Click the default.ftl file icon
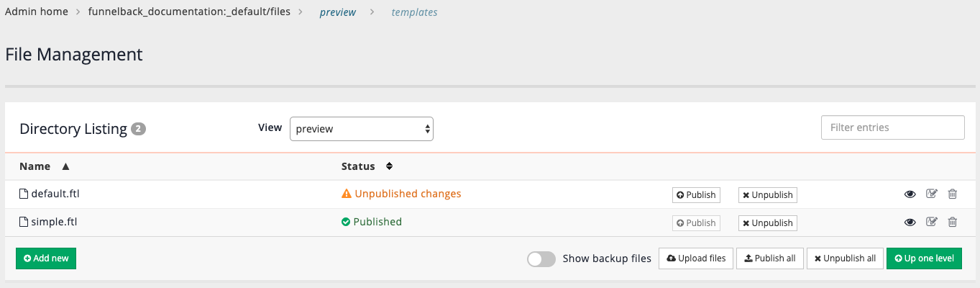Viewport: 980px width, 288px height. (x=24, y=194)
